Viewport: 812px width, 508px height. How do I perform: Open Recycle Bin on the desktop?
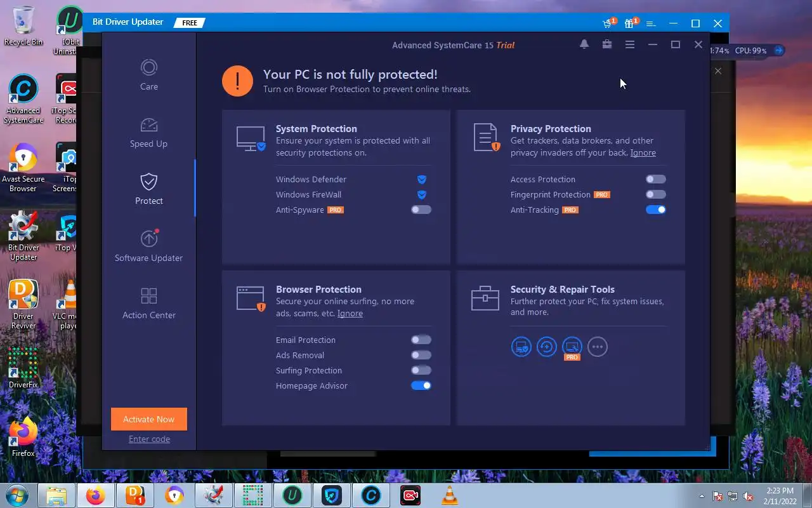tap(23, 26)
